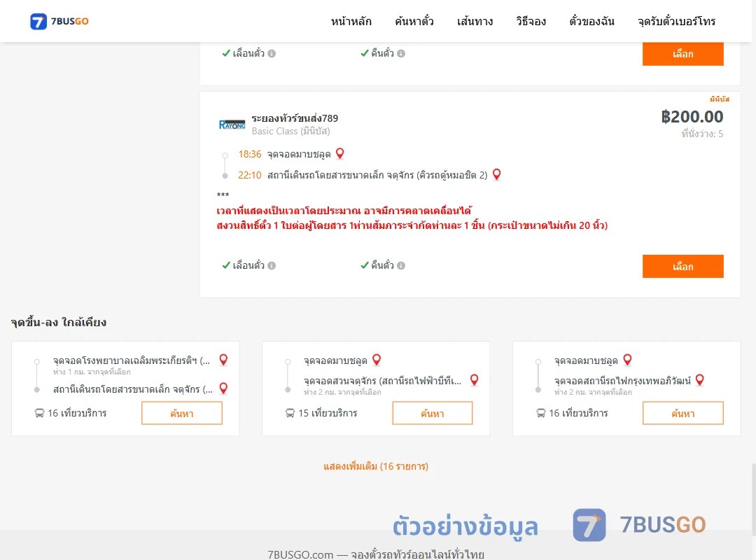
Task: Open map pin for จุดจอดมาบชลูด in middle card
Action: tap(377, 360)
